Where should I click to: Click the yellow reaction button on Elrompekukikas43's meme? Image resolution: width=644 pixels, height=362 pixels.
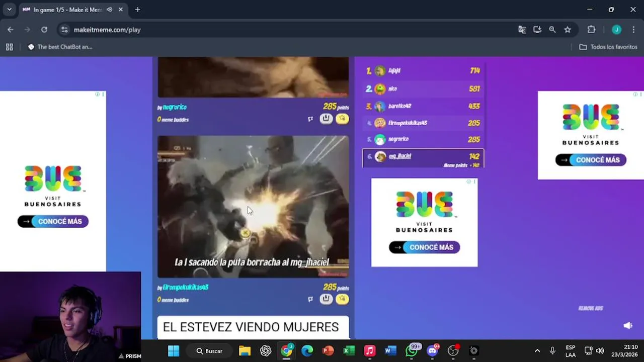click(342, 299)
